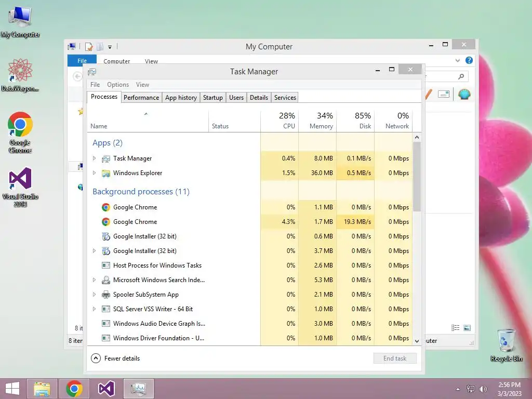Image resolution: width=532 pixels, height=399 pixels.
Task: Expand Microsoft Windows Search Indexer row
Action: pos(95,280)
